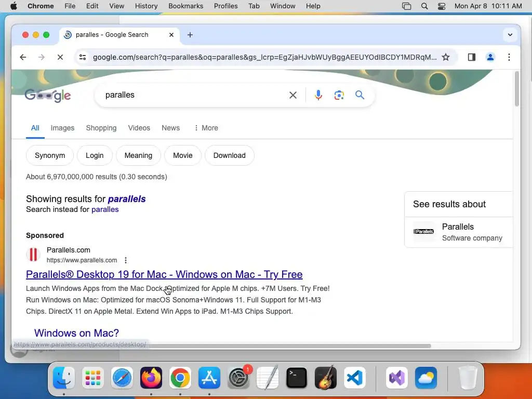Select the Synonym suggestion chip
Image resolution: width=532 pixels, height=399 pixels.
49,155
